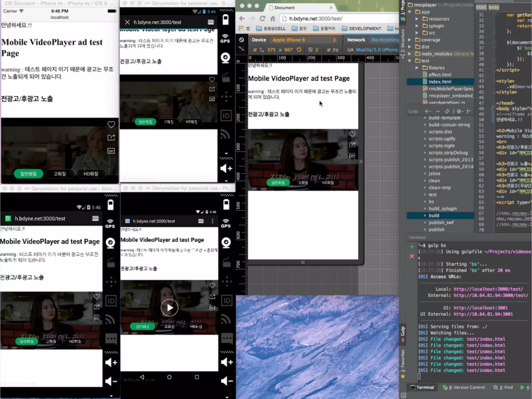Screen dimensions: 532x399
Task: Tap heart icon on iOS simulator video
Action: (111, 124)
